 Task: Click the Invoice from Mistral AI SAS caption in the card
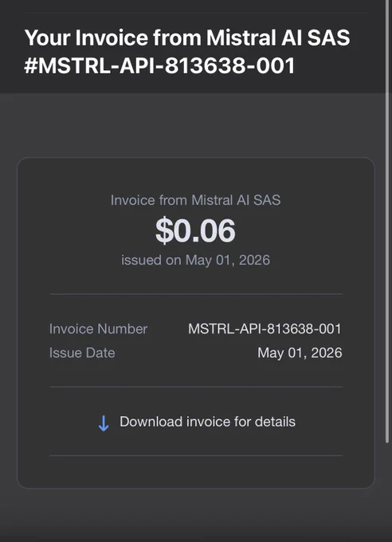coord(196,200)
